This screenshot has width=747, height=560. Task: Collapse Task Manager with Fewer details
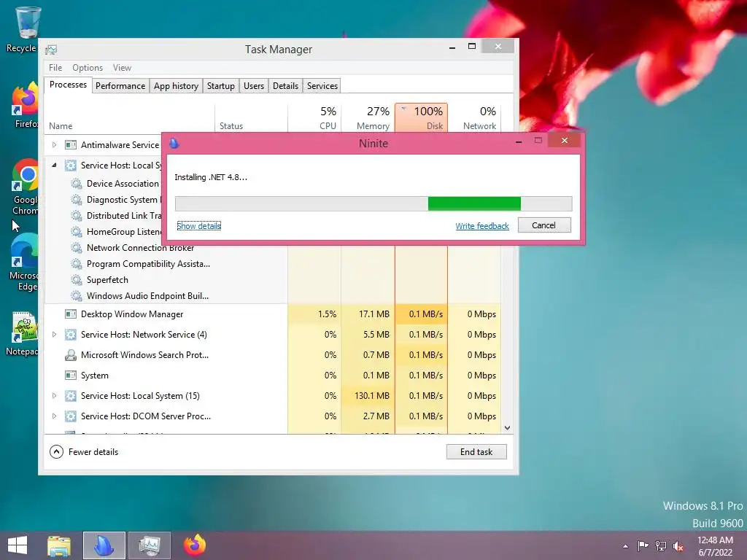85,452
